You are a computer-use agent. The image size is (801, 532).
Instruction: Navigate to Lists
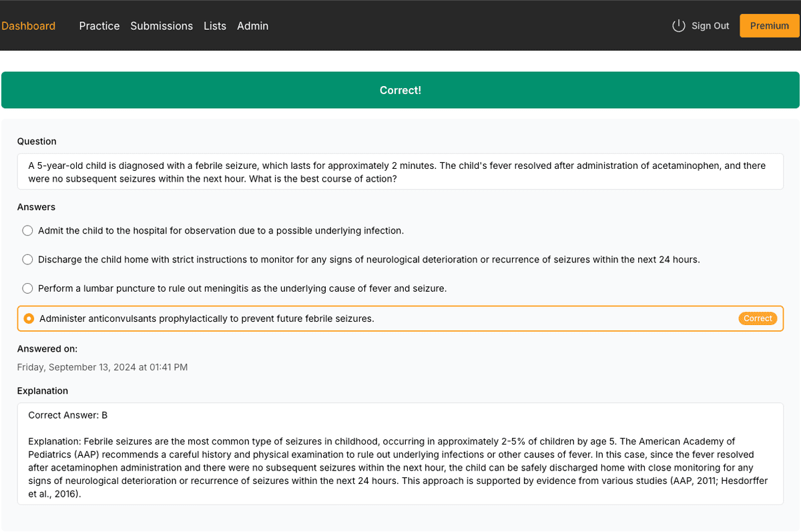215,26
